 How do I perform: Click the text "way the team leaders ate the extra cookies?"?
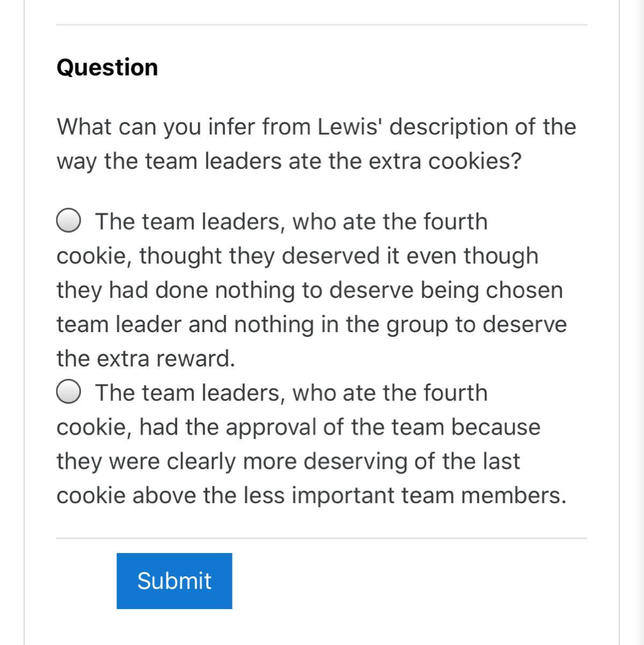coord(289,161)
